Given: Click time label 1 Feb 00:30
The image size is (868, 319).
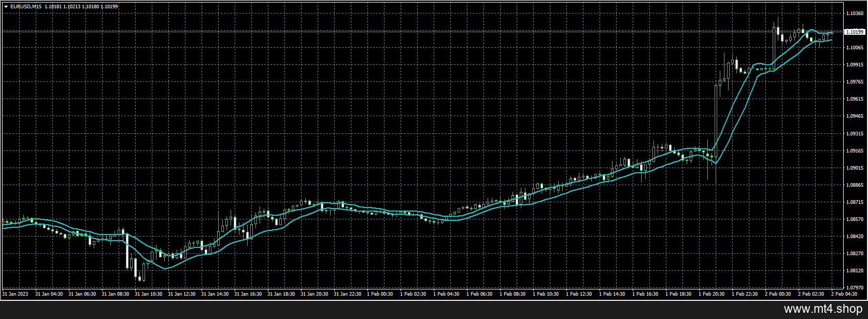Looking at the screenshot, I should pyautogui.click(x=380, y=294).
